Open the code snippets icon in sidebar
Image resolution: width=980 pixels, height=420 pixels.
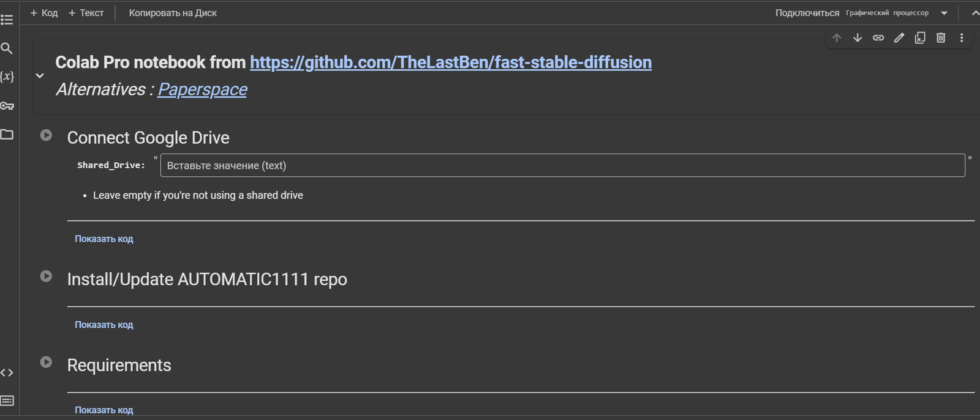[x=7, y=372]
